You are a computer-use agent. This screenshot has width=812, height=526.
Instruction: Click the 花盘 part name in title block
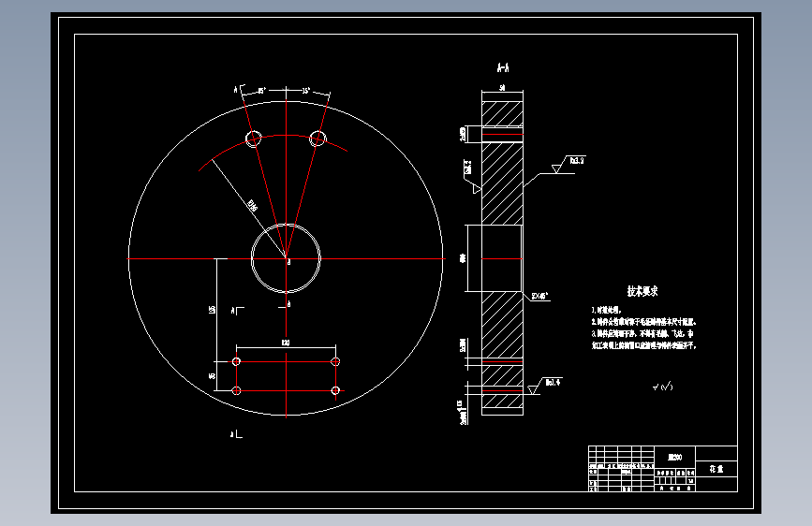tap(716, 469)
